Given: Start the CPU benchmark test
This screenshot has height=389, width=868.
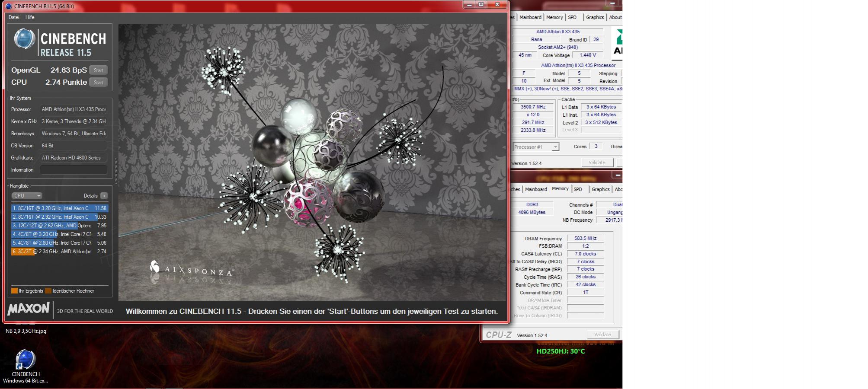Looking at the screenshot, I should pyautogui.click(x=99, y=83).
